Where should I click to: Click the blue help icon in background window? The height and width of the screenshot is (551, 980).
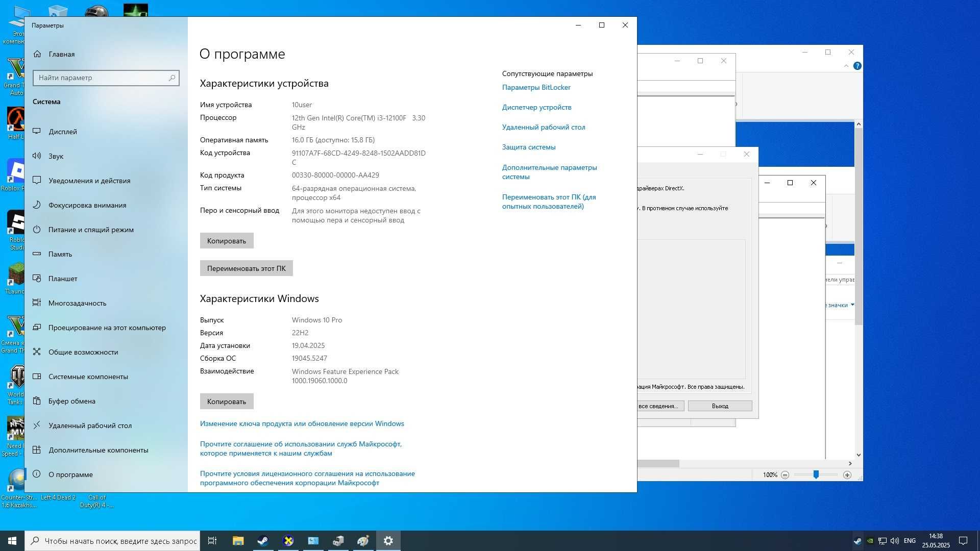[x=857, y=66]
